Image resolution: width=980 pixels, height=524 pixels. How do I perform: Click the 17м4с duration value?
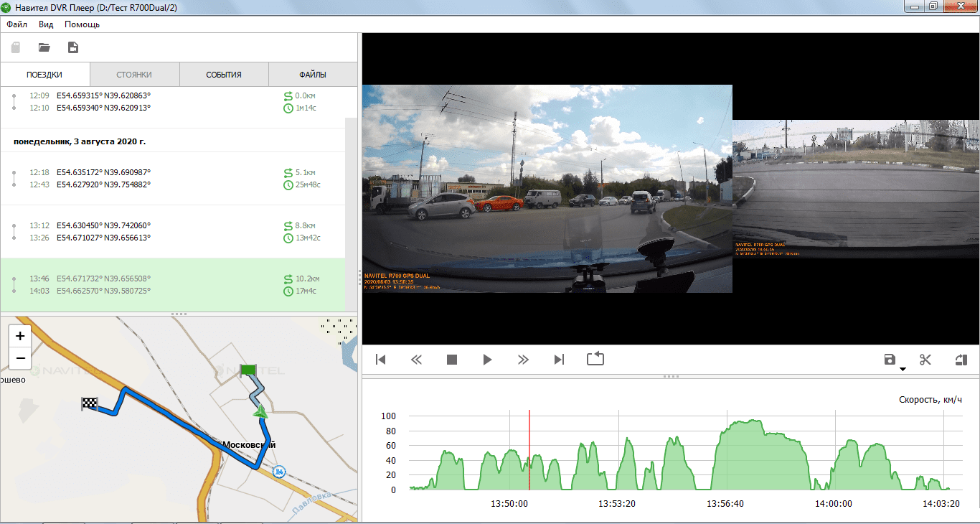(x=306, y=291)
